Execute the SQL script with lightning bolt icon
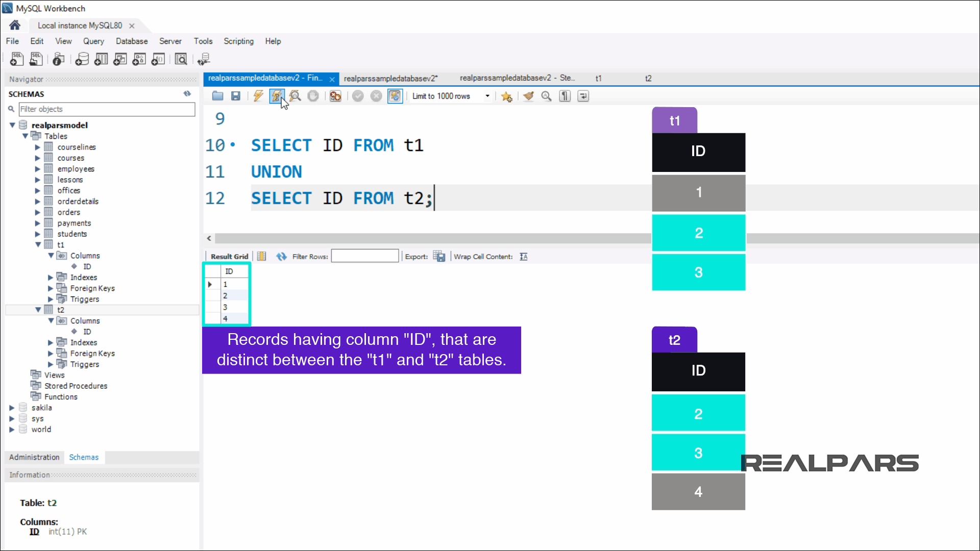 [x=258, y=96]
